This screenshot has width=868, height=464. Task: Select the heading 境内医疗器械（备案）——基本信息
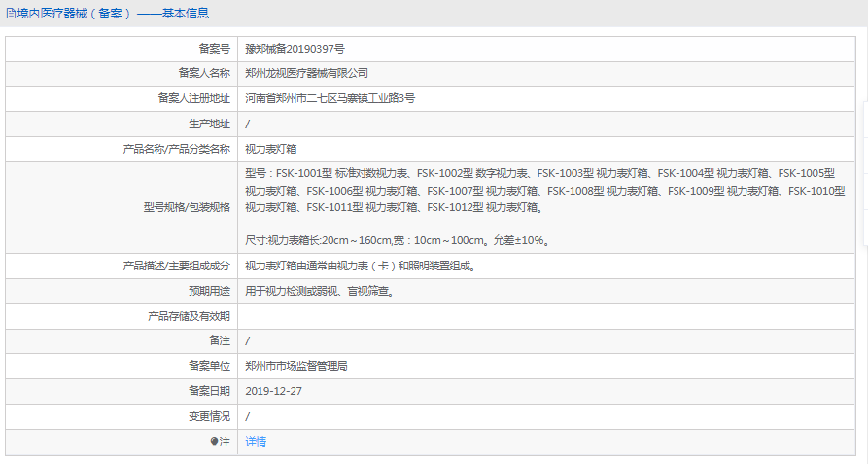(113, 14)
